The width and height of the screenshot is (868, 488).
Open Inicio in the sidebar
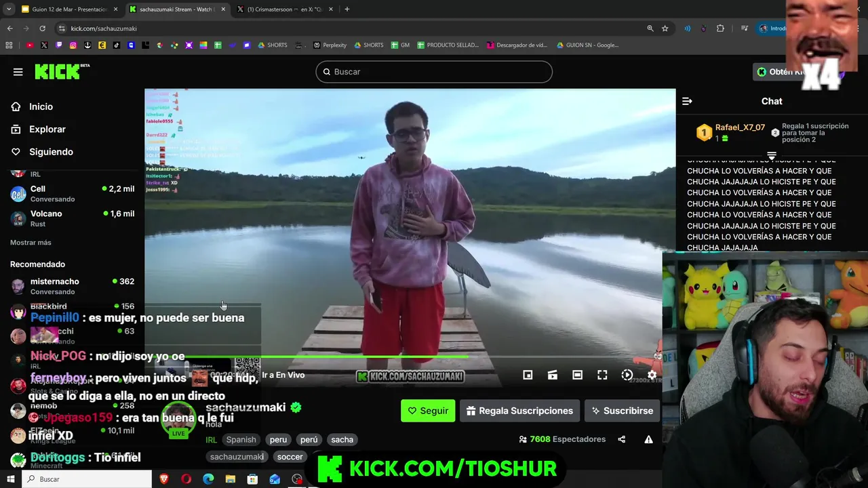click(41, 106)
